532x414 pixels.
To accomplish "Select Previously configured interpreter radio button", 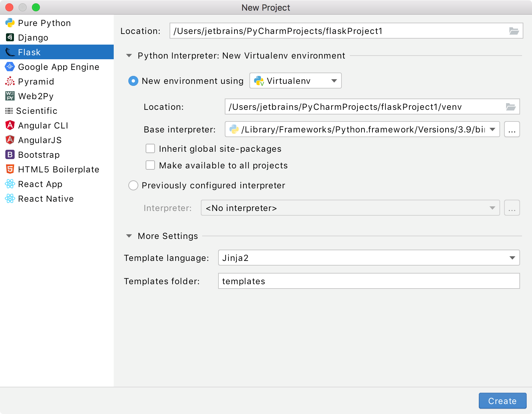I will [x=133, y=185].
